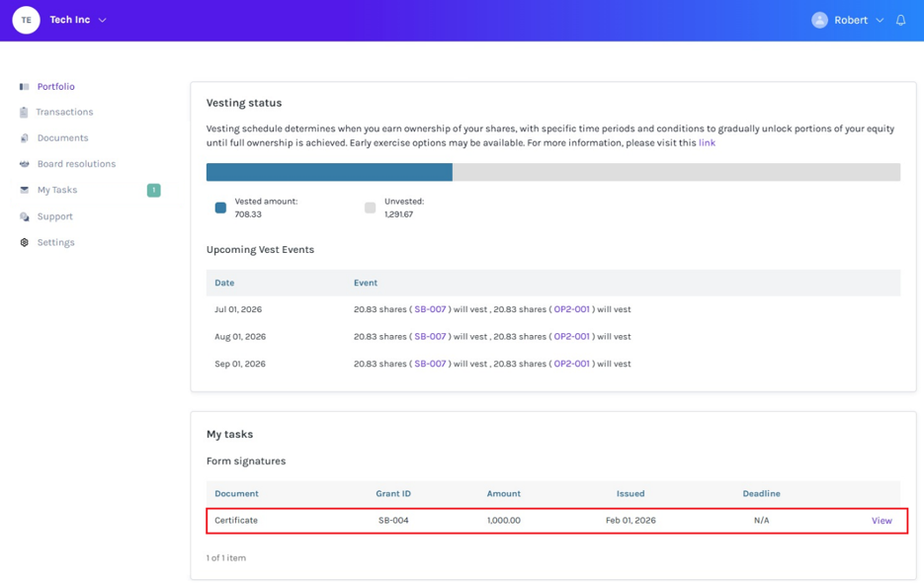Open OP2-001 link in Aug 01 event
The image size is (924, 588).
(x=571, y=336)
